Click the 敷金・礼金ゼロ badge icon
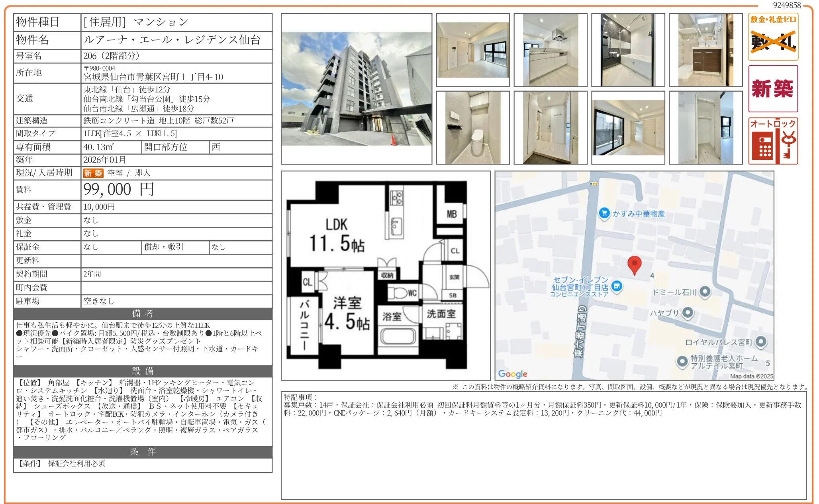819x504 pixels. (773, 37)
